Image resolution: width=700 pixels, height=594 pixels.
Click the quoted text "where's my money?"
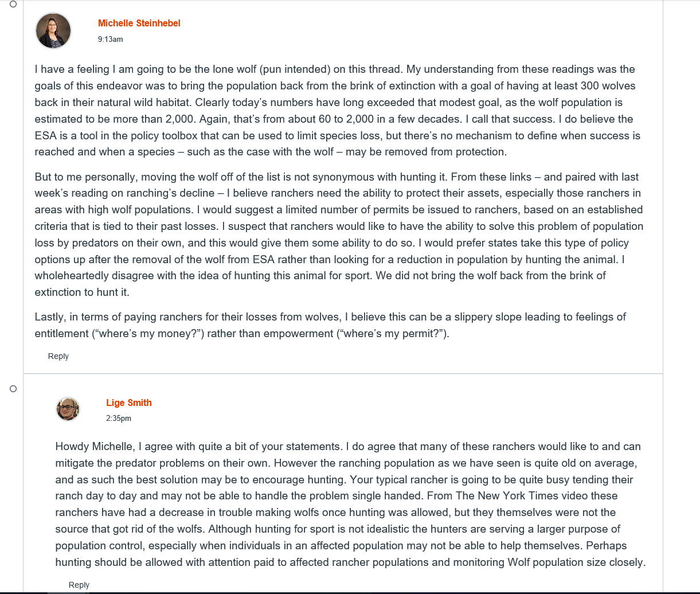(x=148, y=334)
